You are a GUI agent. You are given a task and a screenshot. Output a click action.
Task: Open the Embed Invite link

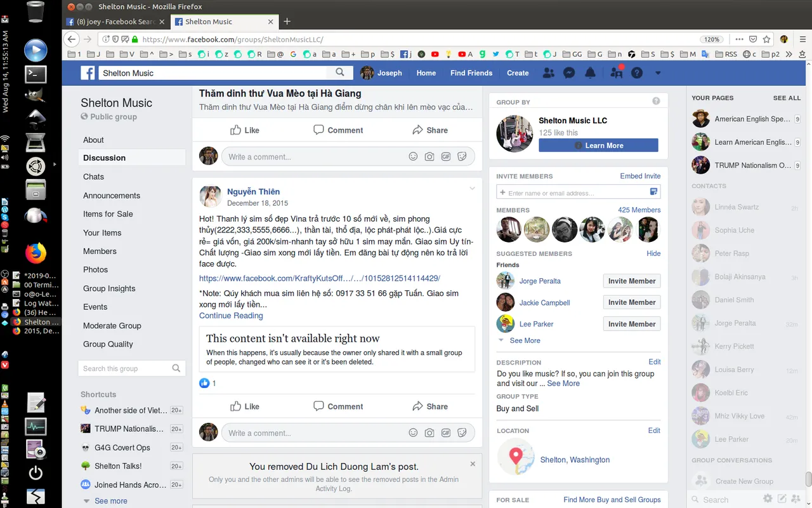640,176
